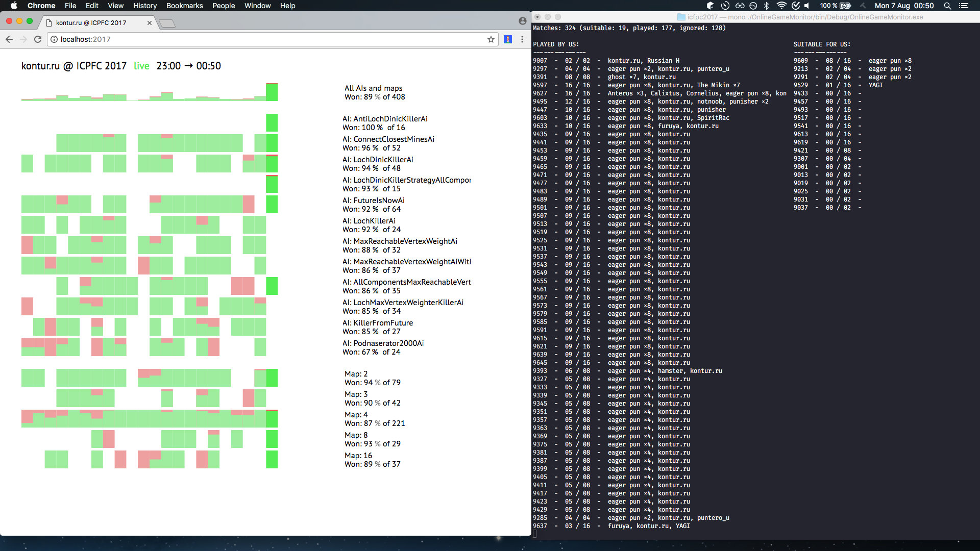Screen dimensions: 980x551
Task: Open the Bookmarks menu
Action: [184, 6]
